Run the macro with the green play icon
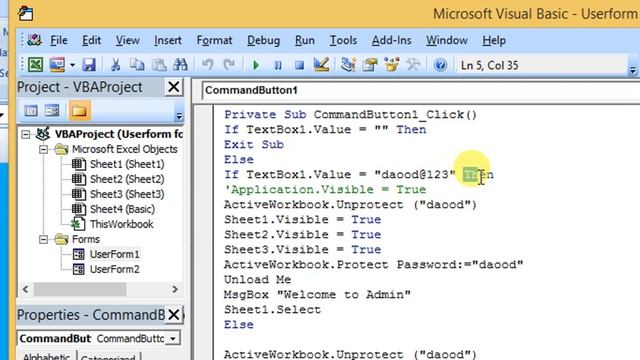This screenshot has height=360, width=640. (x=256, y=65)
